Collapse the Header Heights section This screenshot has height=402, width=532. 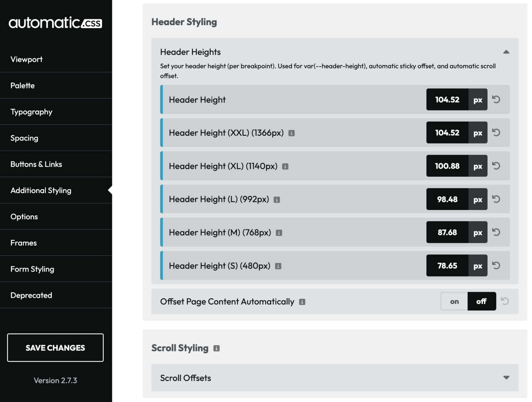[x=506, y=52]
